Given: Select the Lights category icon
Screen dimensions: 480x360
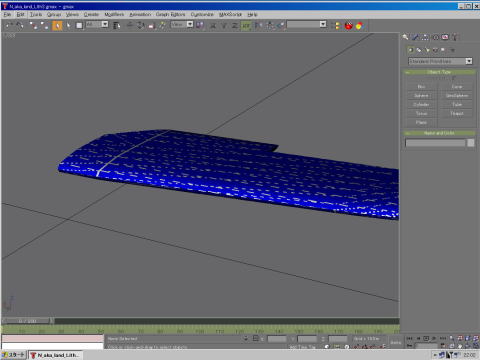Looking at the screenshot, I should point(427,50).
